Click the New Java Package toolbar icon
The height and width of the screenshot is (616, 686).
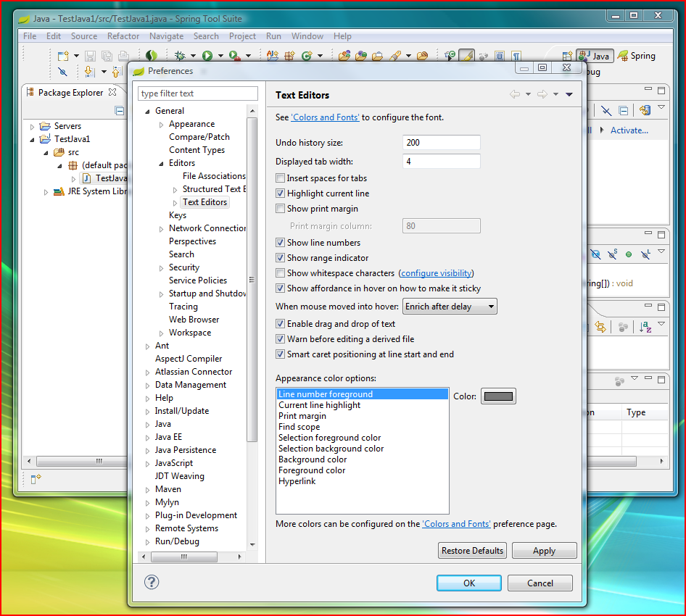point(289,56)
